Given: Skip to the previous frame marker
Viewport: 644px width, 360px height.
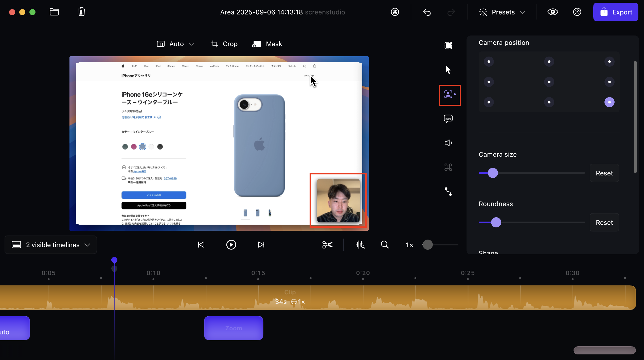Looking at the screenshot, I should pos(201,245).
